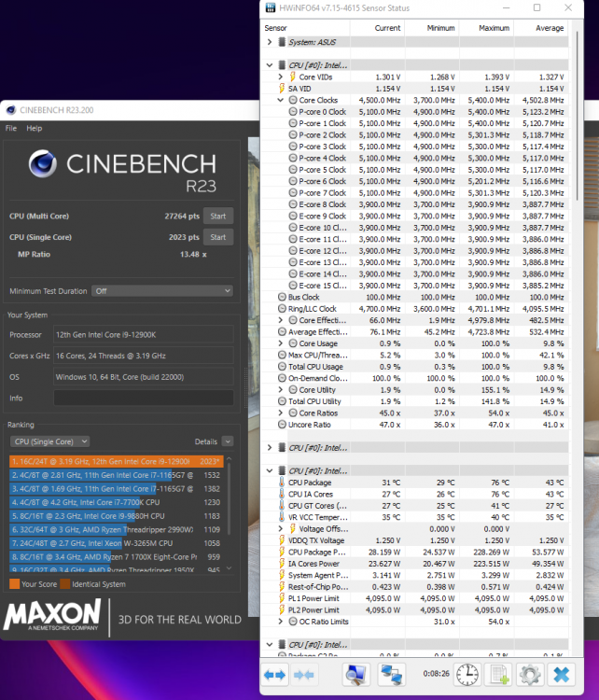The image size is (599, 700).
Task: Click the Minimum column header
Action: 440,28
